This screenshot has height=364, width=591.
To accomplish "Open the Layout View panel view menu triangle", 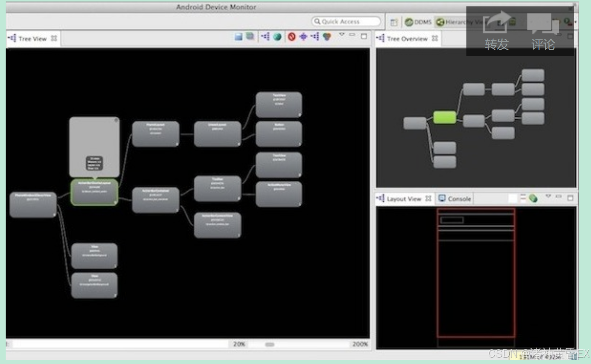I will (548, 196).
